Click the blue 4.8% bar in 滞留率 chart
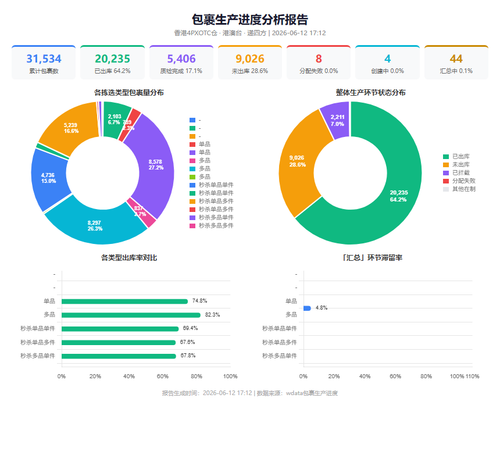This screenshot has width=500, height=453. click(x=307, y=308)
